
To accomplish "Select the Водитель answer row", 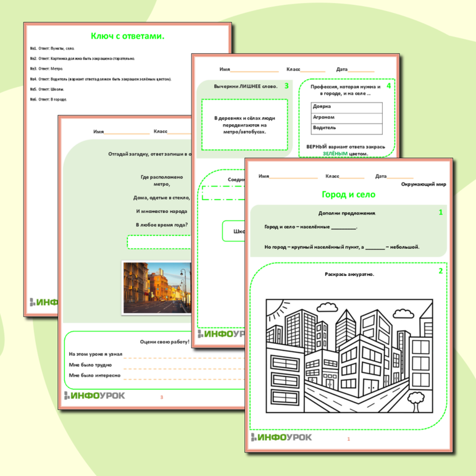I will (x=346, y=128).
